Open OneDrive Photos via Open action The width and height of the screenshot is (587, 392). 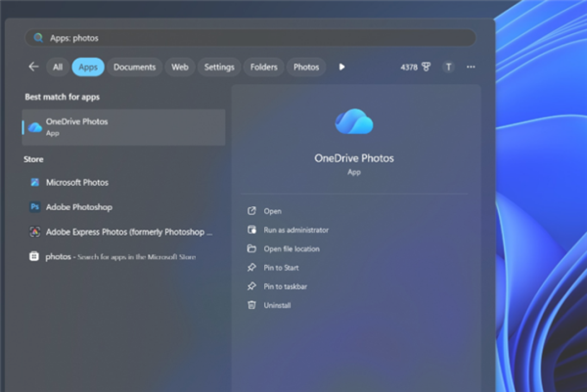point(272,211)
